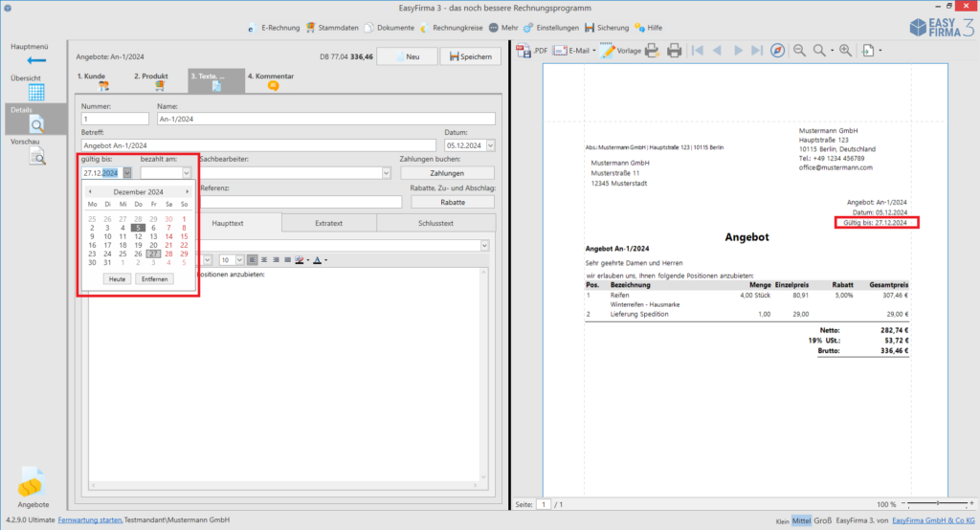This screenshot has width=980, height=530.
Task: Select the Haupttext tab
Action: pos(228,223)
